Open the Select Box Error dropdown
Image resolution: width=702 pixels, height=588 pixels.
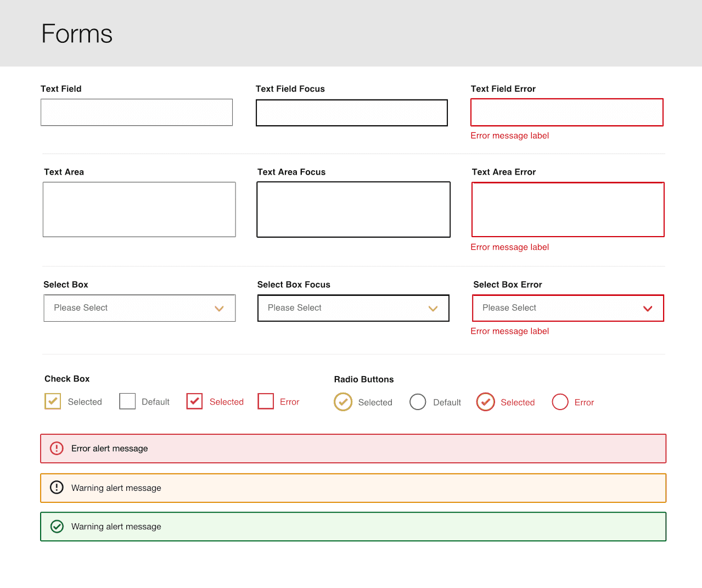[x=568, y=308]
